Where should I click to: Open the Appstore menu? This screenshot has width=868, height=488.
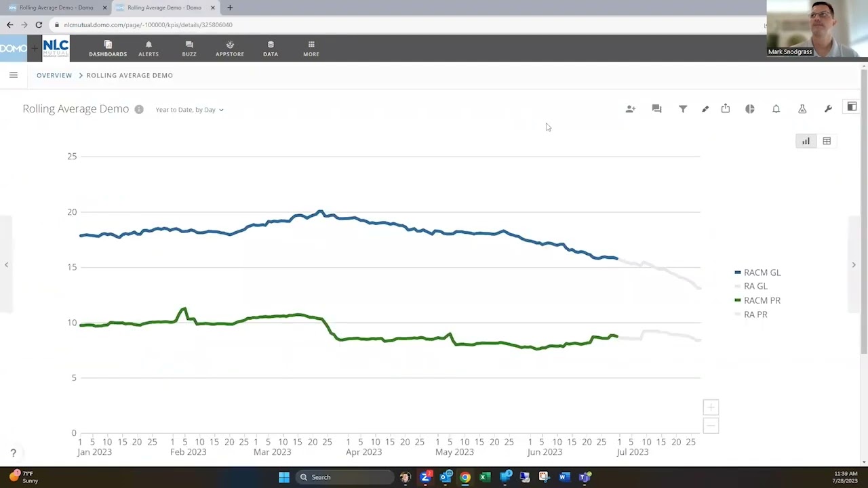[230, 49]
